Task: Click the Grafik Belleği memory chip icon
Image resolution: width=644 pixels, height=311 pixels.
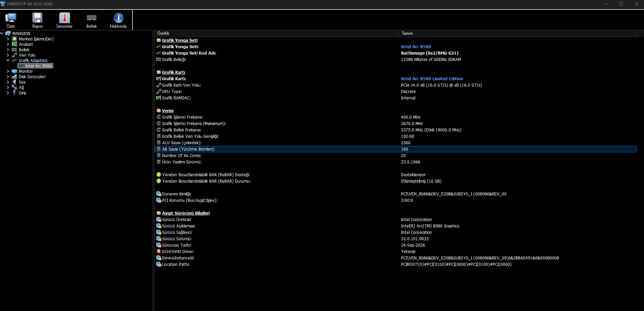Action: tap(159, 60)
